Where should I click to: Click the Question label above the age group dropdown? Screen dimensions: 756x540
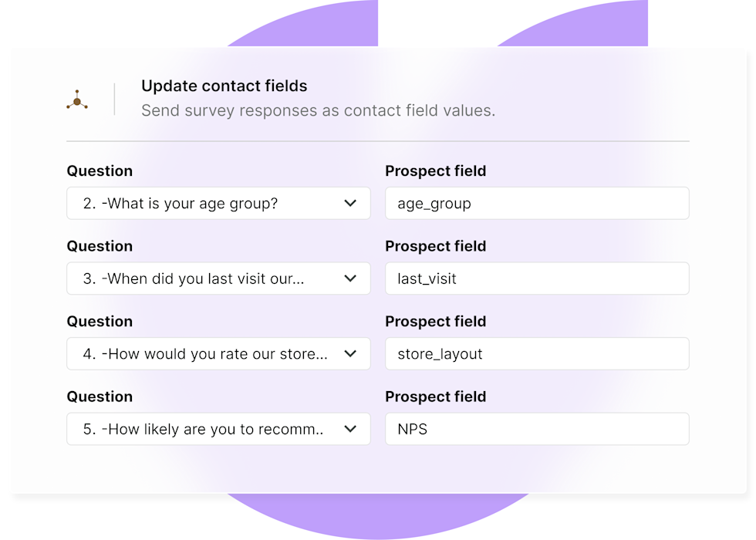point(100,170)
